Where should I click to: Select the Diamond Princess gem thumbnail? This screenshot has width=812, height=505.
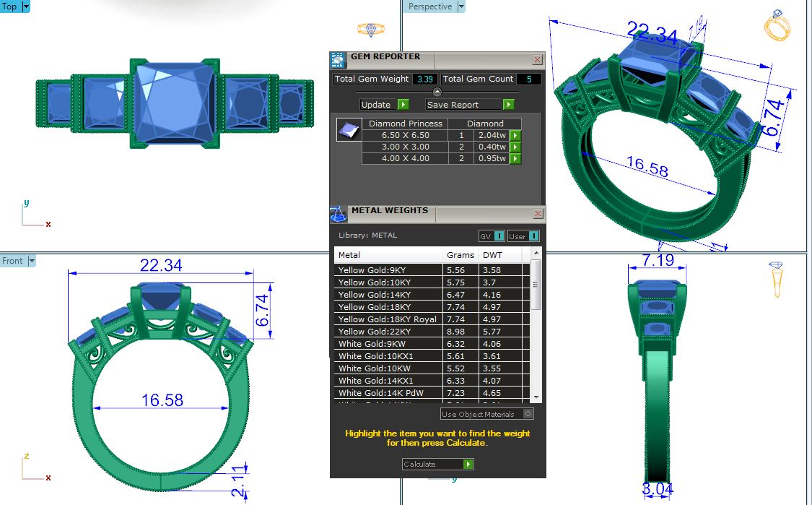click(349, 130)
